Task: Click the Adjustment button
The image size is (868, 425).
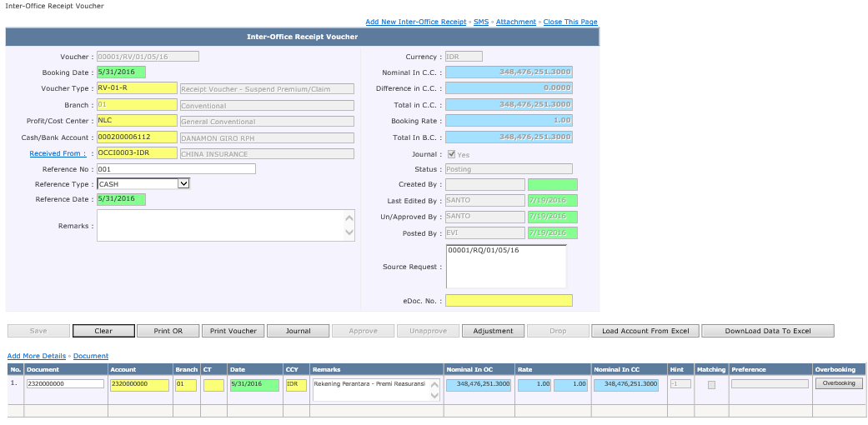Action: click(493, 331)
